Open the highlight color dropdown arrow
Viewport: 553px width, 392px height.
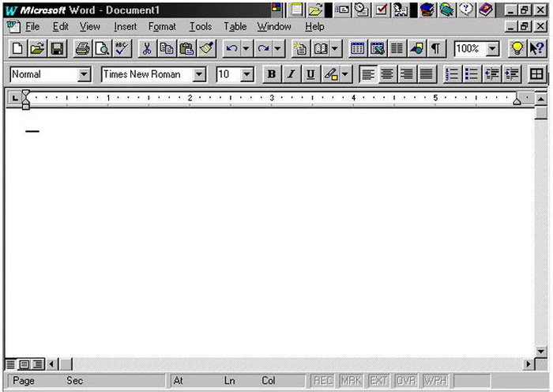[x=345, y=74]
